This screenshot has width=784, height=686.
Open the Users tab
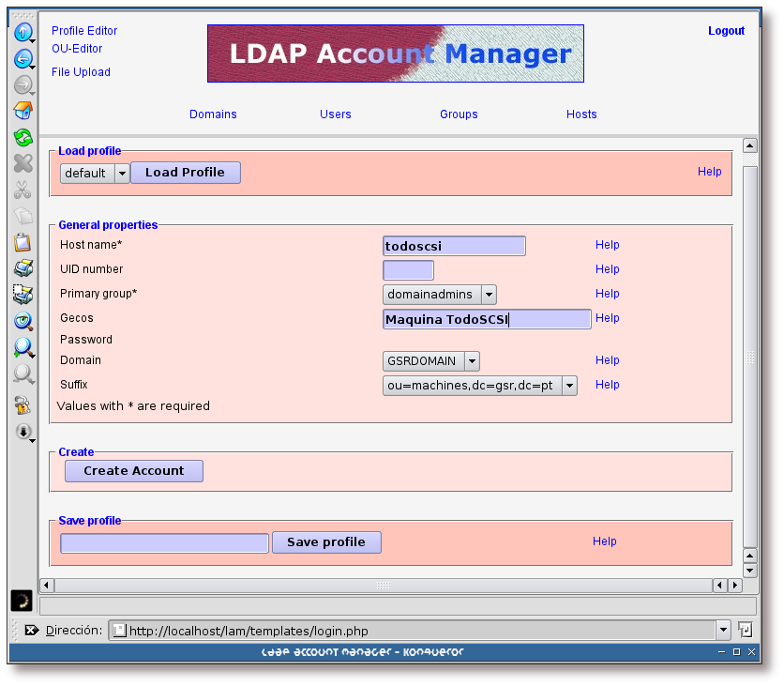[335, 114]
